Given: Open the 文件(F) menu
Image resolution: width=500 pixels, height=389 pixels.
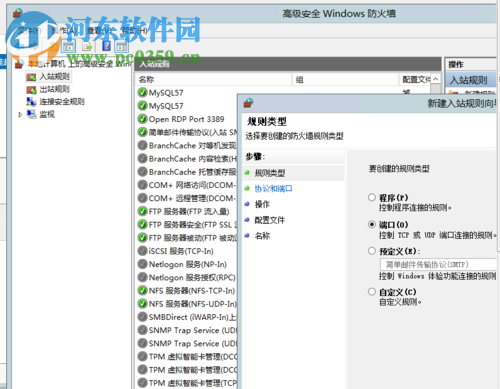Looking at the screenshot, I should click(29, 31).
